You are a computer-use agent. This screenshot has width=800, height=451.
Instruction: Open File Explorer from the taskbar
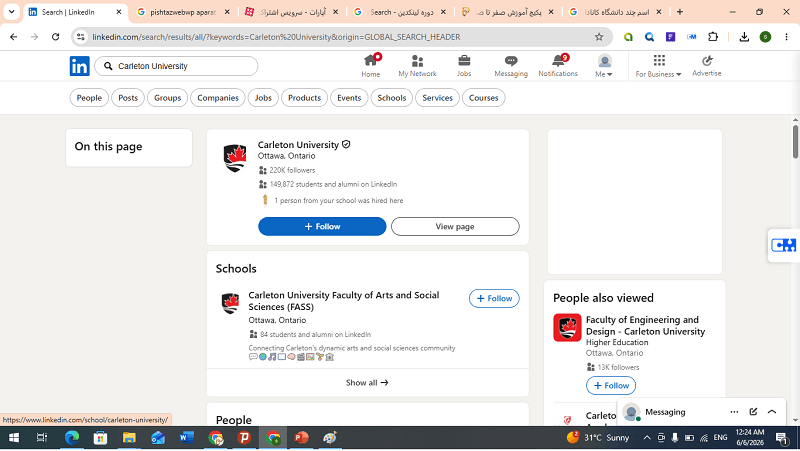pyautogui.click(x=129, y=438)
